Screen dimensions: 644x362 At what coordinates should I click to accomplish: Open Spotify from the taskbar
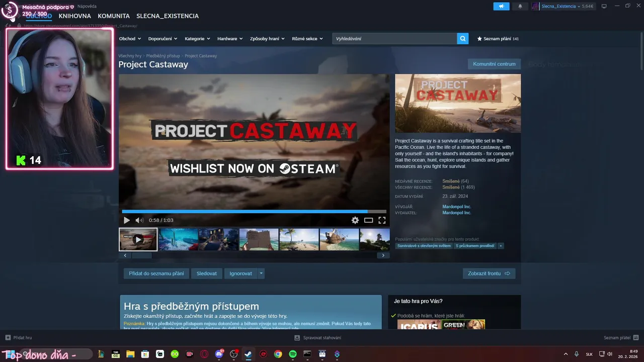click(292, 354)
